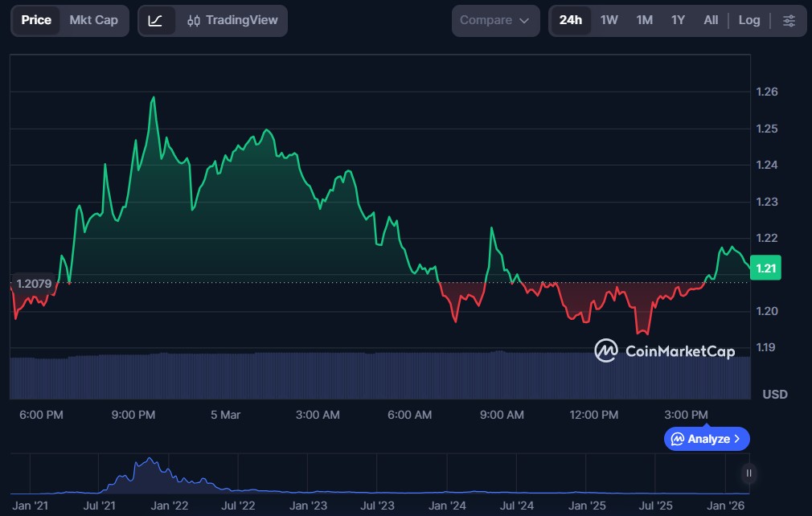Switch chart to 1Y range
The height and width of the screenshot is (516, 812).
click(678, 20)
